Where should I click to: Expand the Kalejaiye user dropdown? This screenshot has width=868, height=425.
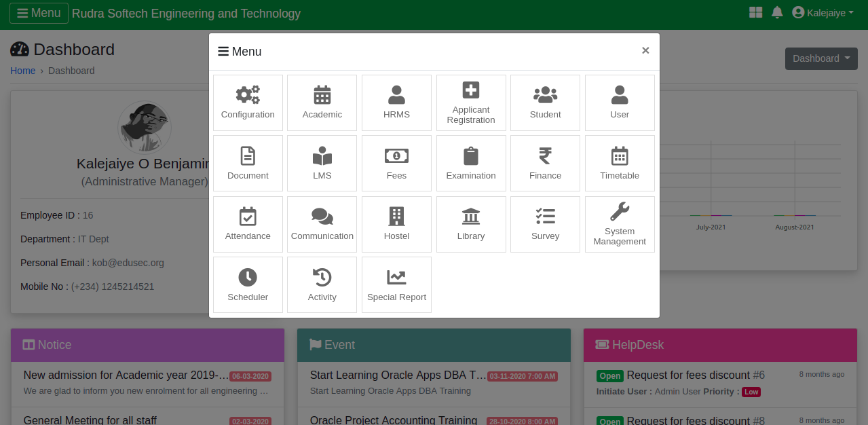coord(823,12)
